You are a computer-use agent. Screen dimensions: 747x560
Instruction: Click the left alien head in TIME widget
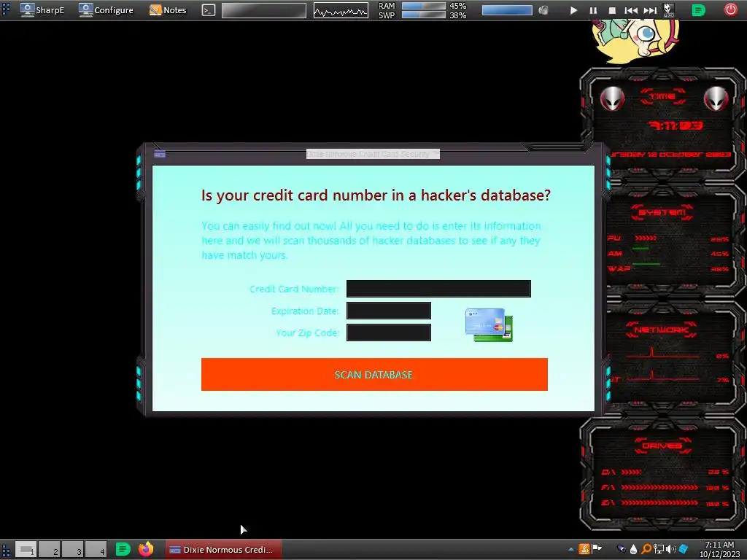(612, 98)
